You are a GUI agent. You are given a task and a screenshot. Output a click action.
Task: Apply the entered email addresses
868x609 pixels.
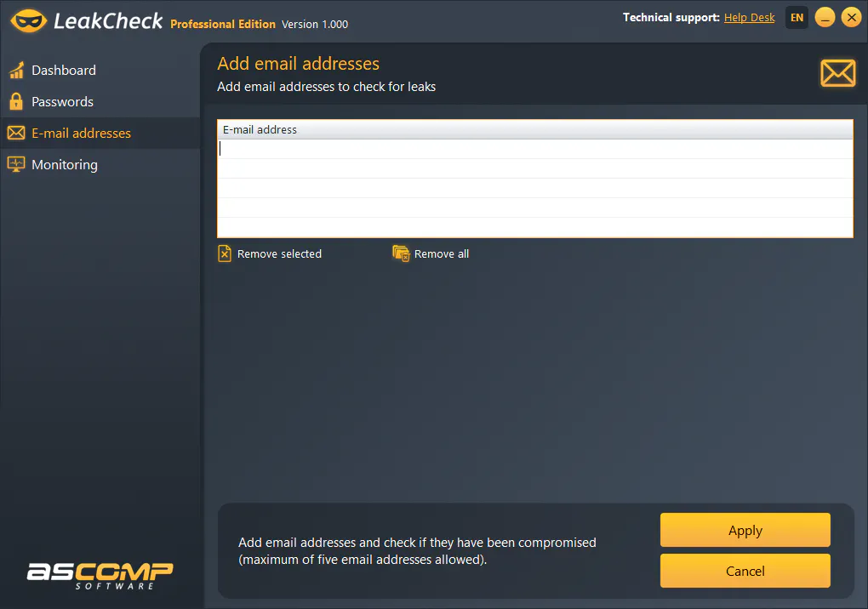745,530
